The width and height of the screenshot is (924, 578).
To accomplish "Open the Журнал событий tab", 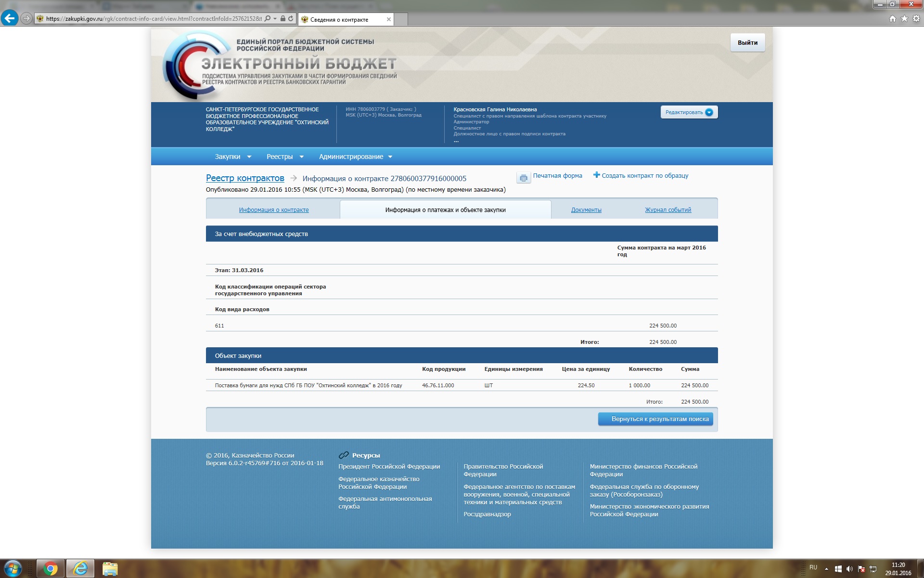I will (668, 210).
